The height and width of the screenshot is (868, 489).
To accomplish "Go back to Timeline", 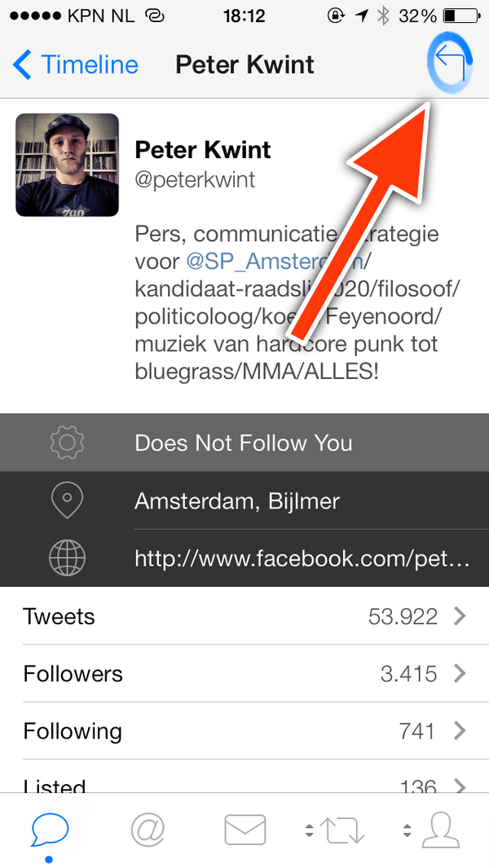I will pyautogui.click(x=75, y=64).
